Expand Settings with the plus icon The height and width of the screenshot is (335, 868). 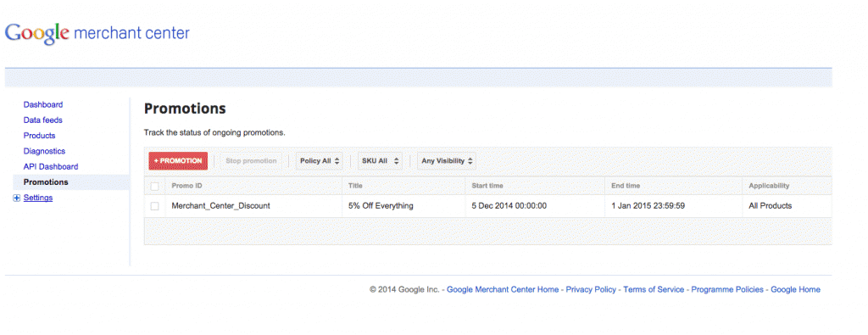pos(17,198)
